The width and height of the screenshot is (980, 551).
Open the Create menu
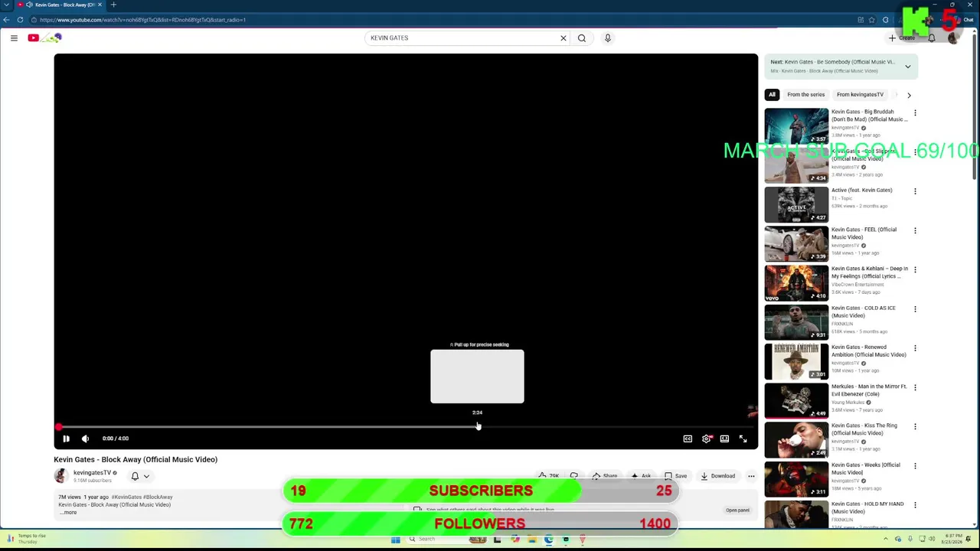pos(903,37)
